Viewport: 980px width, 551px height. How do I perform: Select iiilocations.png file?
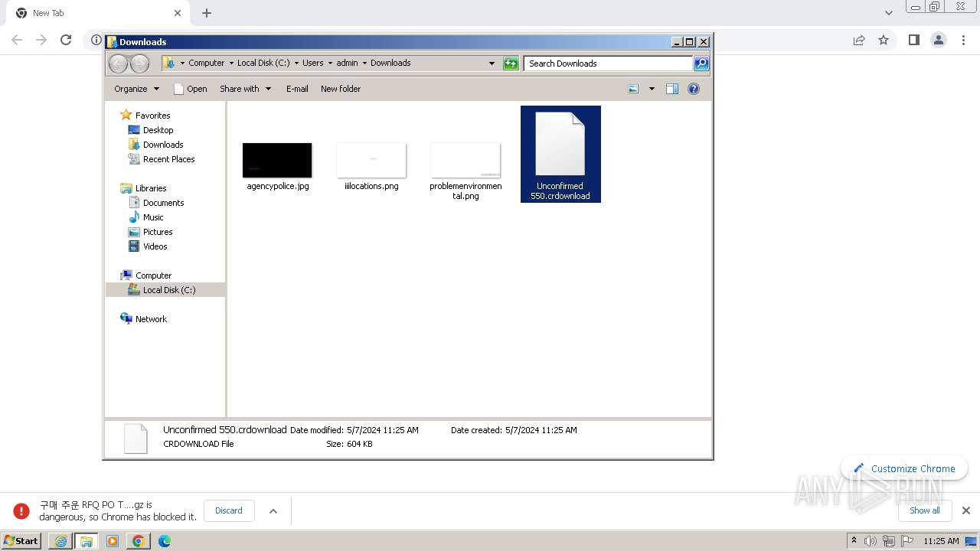tap(371, 166)
